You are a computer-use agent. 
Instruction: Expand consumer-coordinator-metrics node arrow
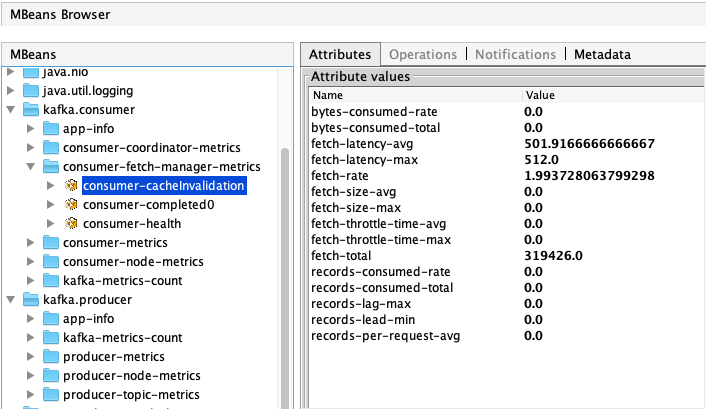pyautogui.click(x=31, y=147)
